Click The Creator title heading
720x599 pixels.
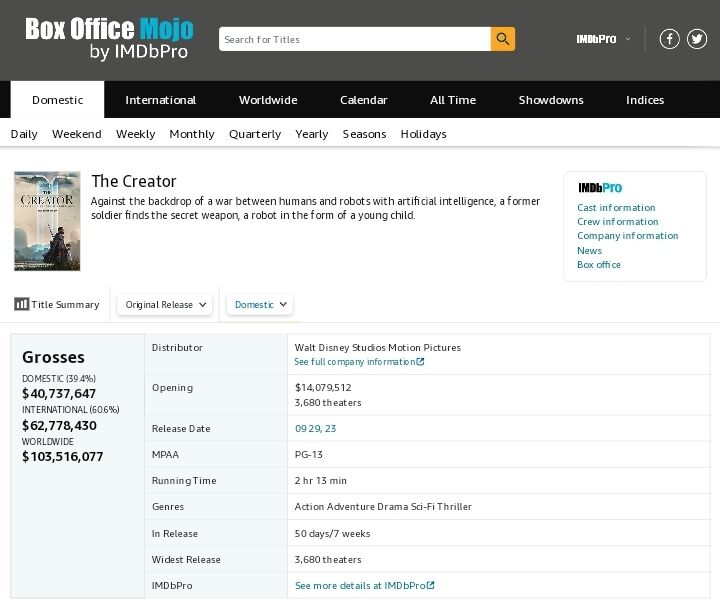coord(134,181)
